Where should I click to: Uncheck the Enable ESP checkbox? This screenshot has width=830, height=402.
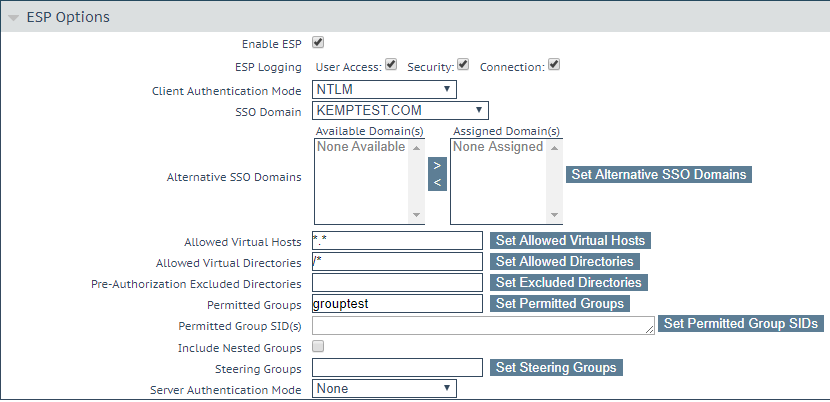[x=318, y=42]
